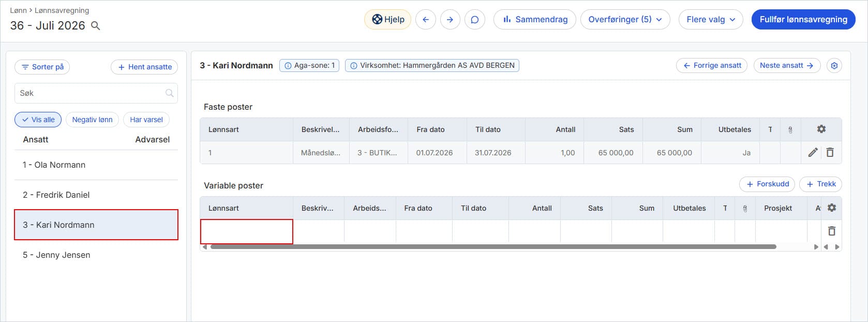Open the Sammendrag summary

(535, 20)
